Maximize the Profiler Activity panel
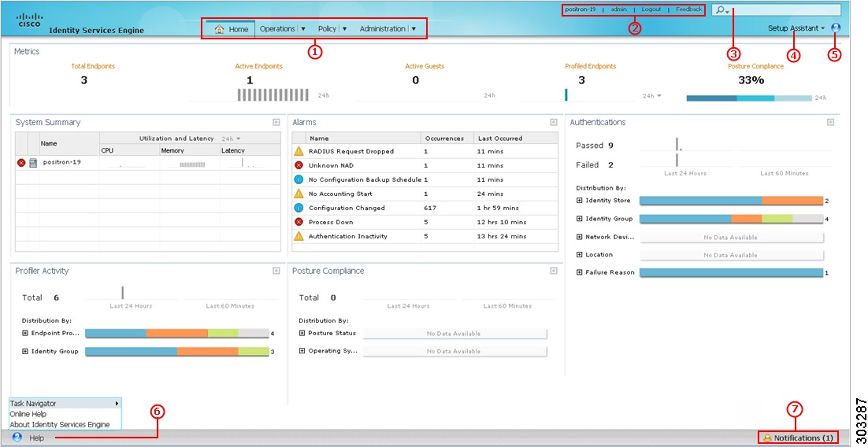 point(276,271)
